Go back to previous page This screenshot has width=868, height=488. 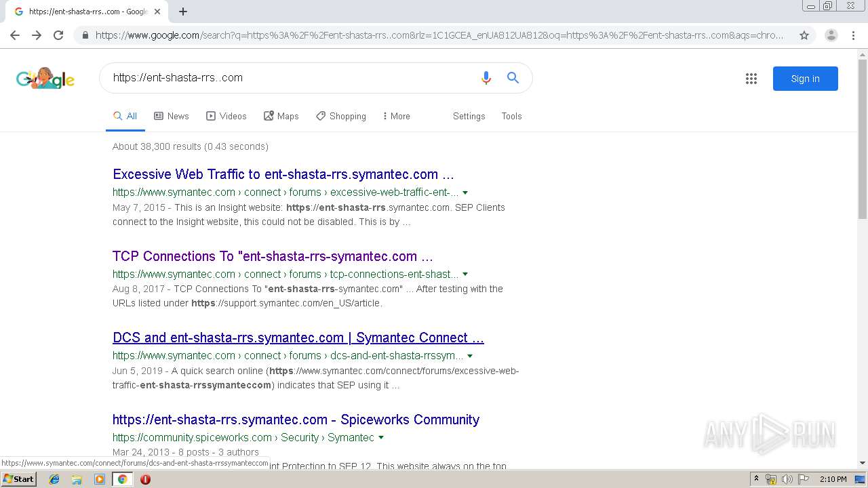click(15, 35)
